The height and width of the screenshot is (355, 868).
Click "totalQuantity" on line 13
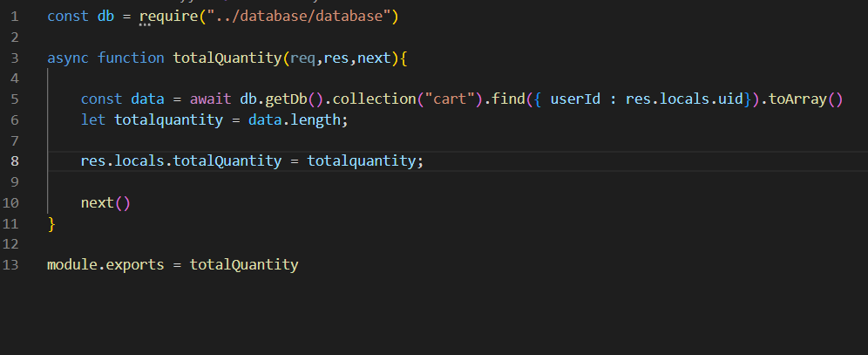coord(244,265)
